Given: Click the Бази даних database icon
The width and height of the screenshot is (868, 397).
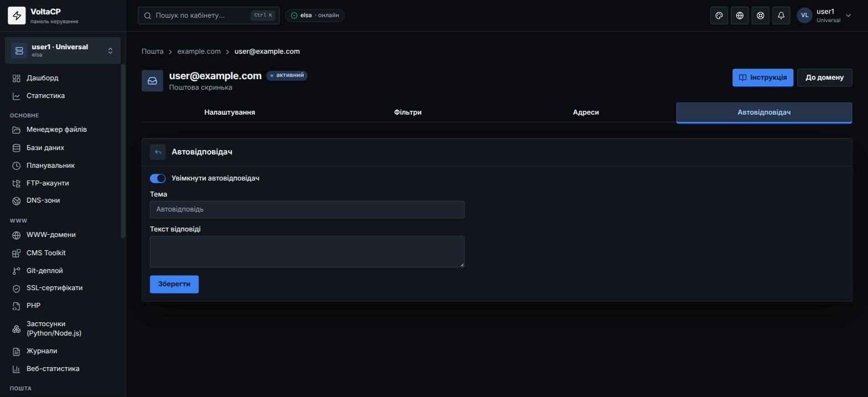Looking at the screenshot, I should click(17, 148).
